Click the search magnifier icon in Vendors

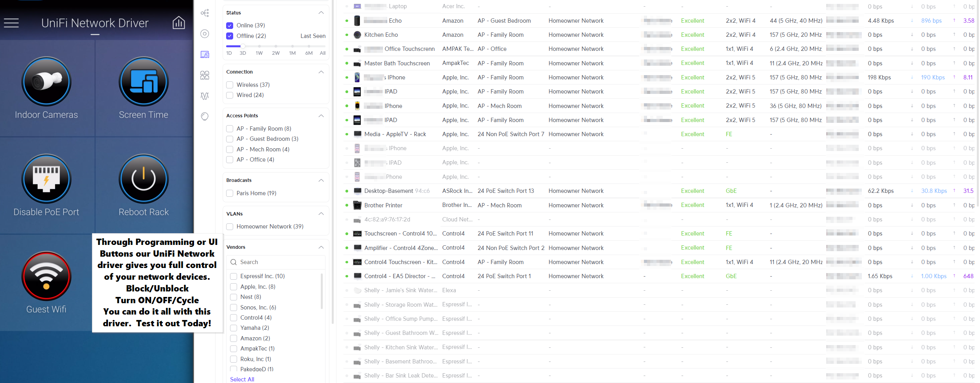coord(234,262)
